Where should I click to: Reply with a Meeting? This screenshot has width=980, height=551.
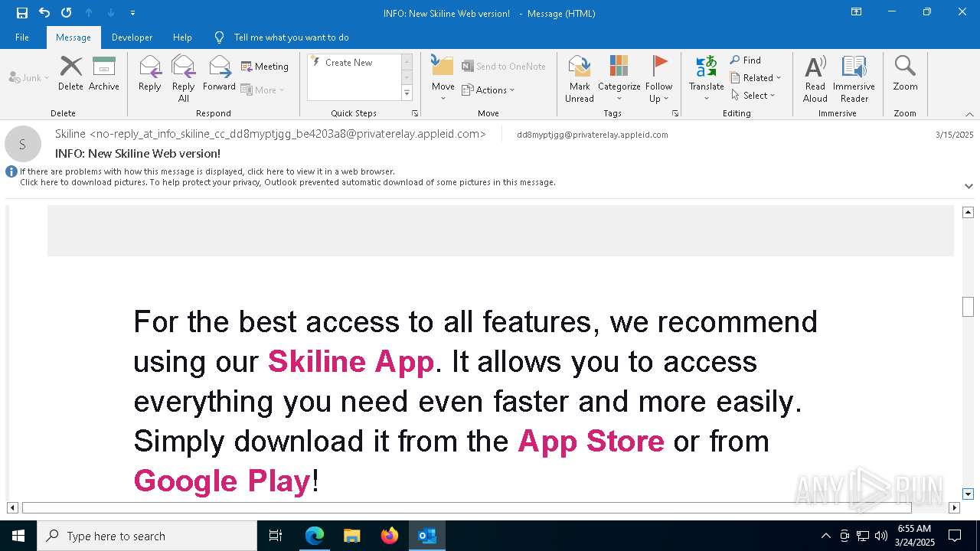click(x=265, y=67)
